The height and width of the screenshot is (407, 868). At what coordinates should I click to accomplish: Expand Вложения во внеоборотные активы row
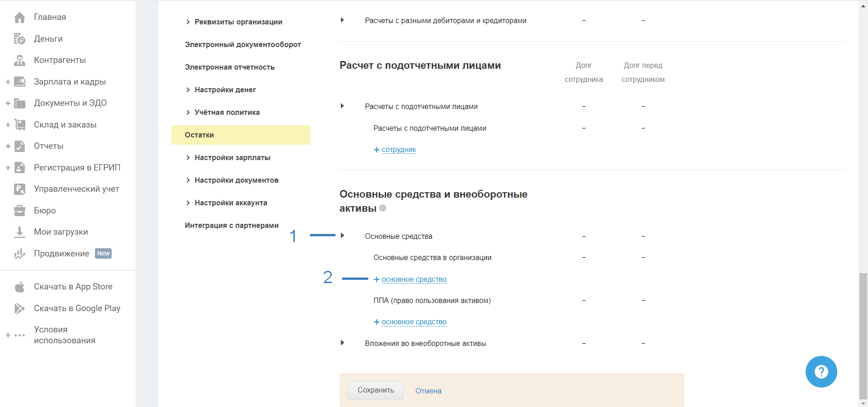pyautogui.click(x=343, y=343)
